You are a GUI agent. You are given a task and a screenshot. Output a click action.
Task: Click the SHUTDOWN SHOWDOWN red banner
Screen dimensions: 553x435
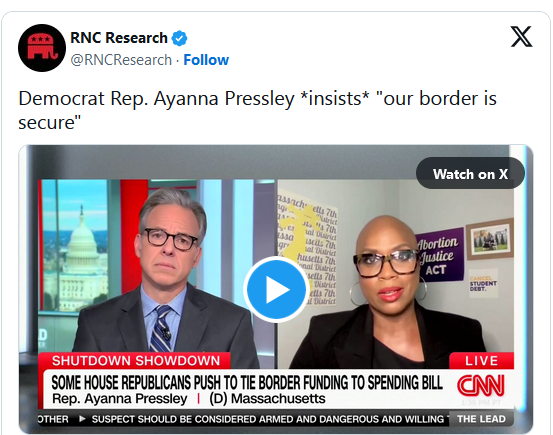pos(136,361)
